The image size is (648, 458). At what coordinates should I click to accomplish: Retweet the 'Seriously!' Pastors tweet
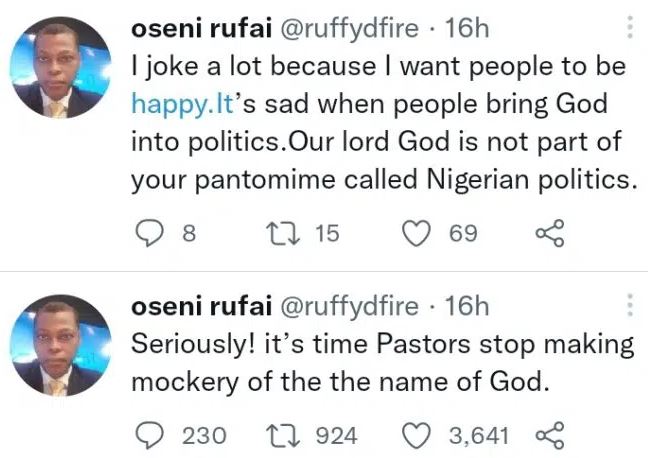(284, 436)
